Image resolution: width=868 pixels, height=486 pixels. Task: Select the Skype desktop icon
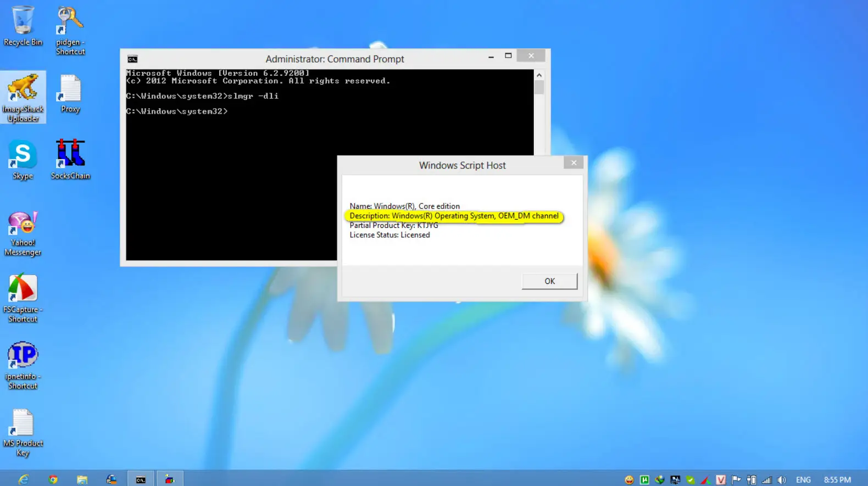tap(23, 160)
